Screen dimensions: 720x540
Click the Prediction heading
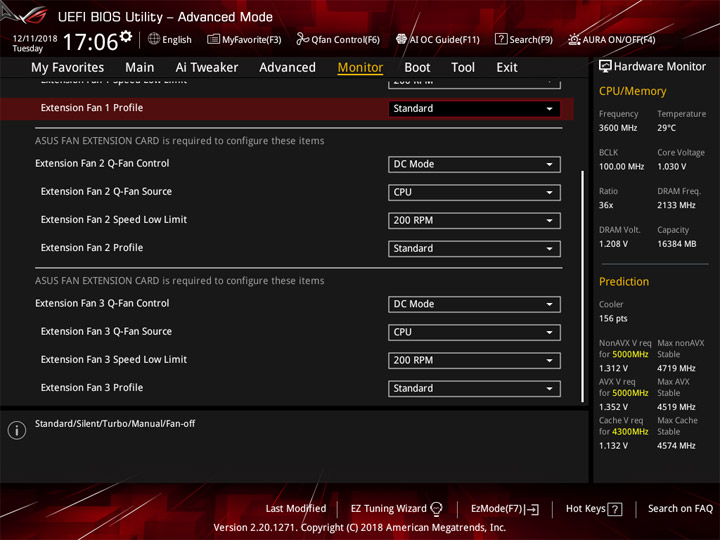pos(624,281)
